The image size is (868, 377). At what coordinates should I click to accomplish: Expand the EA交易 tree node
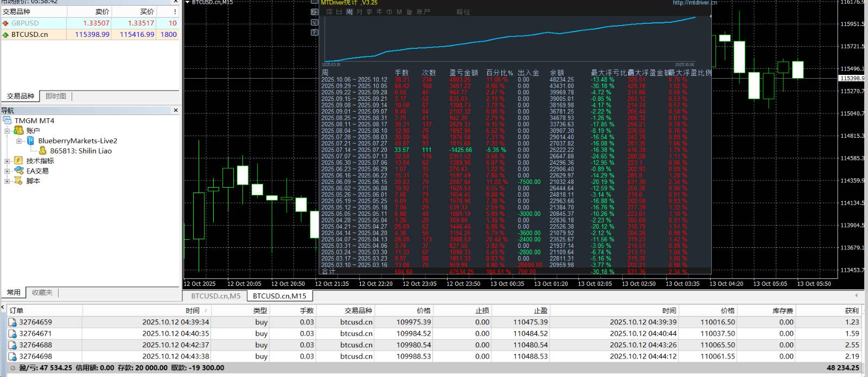(8, 171)
